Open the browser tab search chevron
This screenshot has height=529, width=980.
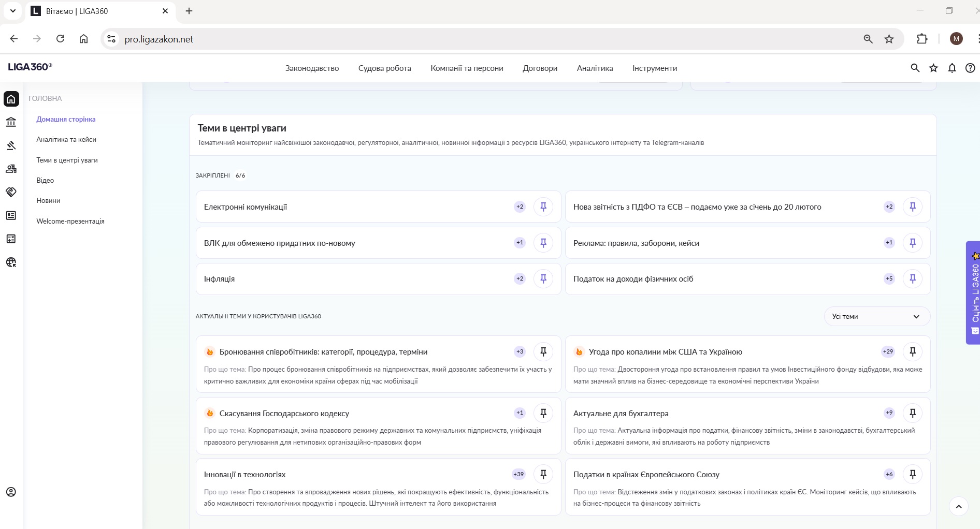(13, 11)
